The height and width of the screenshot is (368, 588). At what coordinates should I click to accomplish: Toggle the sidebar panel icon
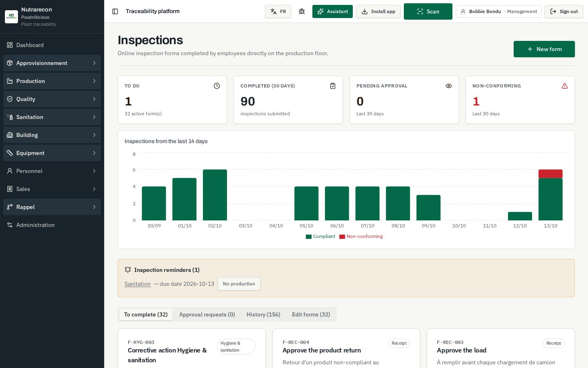[115, 11]
